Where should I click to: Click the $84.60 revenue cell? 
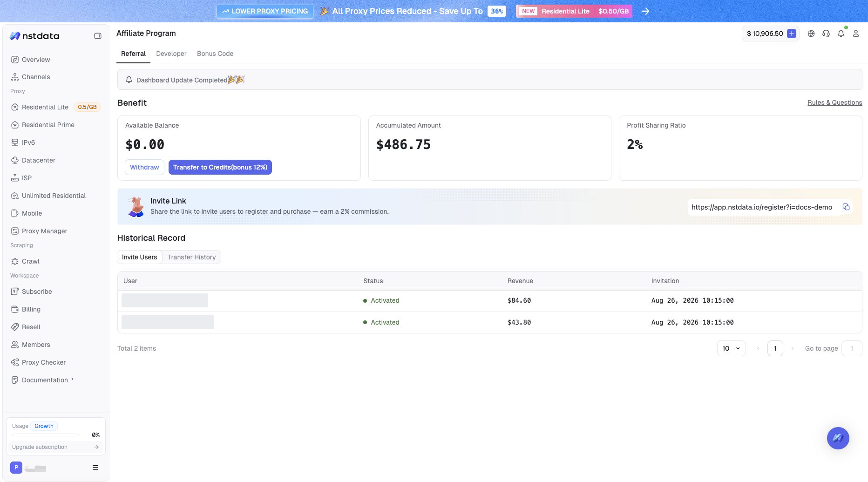519,300
